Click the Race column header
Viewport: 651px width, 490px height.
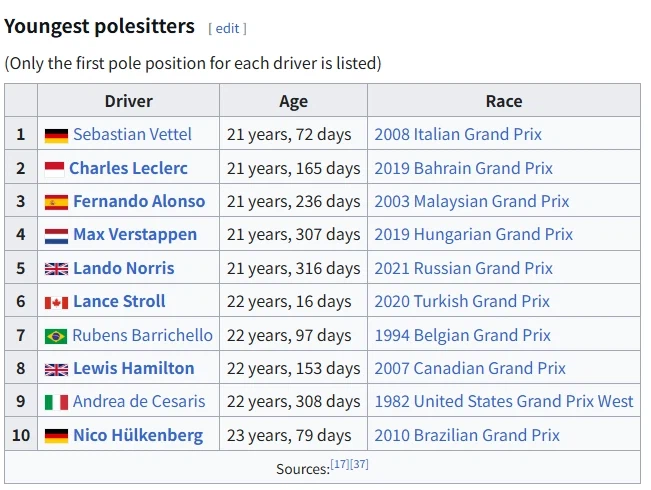(504, 101)
